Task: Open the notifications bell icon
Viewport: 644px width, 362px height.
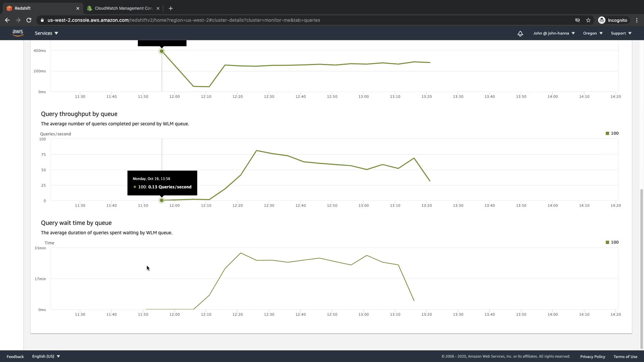Action: coord(520,34)
